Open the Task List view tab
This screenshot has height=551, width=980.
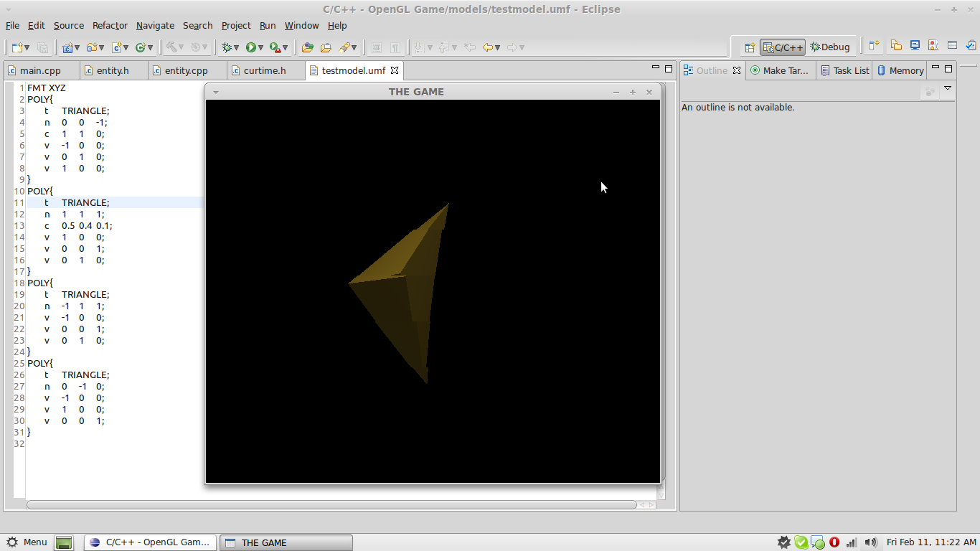(845, 70)
